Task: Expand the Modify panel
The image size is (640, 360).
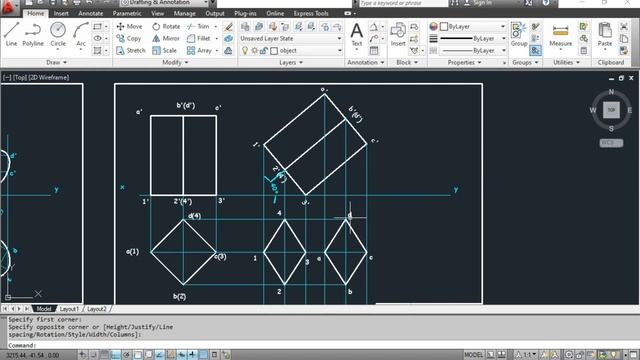Action: point(176,62)
